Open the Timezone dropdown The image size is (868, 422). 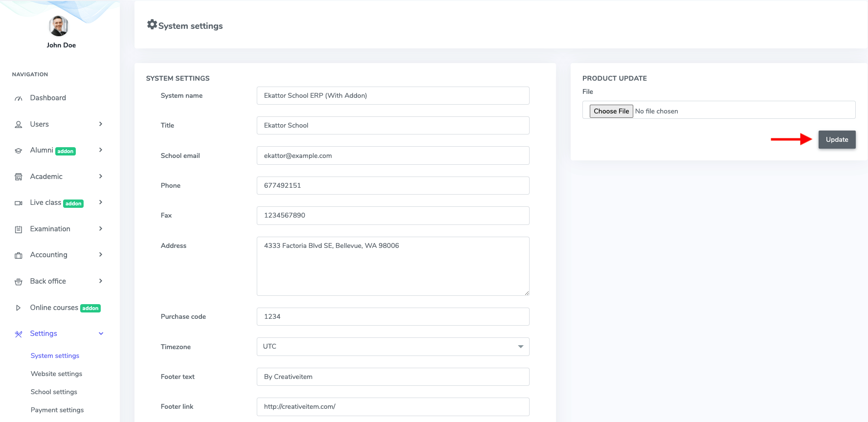tap(393, 347)
